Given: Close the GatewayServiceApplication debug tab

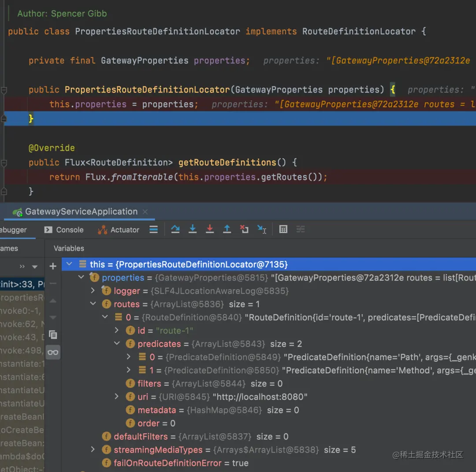Looking at the screenshot, I should (x=145, y=212).
